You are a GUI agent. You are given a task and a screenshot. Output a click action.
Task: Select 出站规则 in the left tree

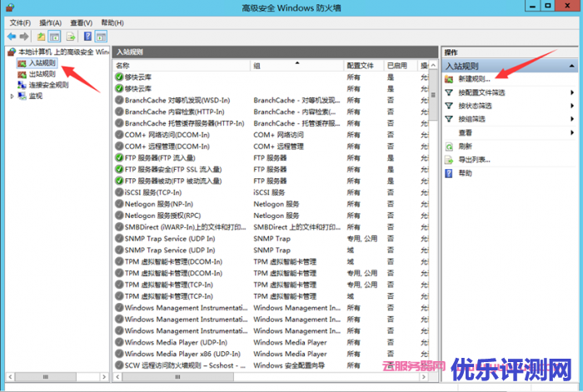tap(42, 74)
